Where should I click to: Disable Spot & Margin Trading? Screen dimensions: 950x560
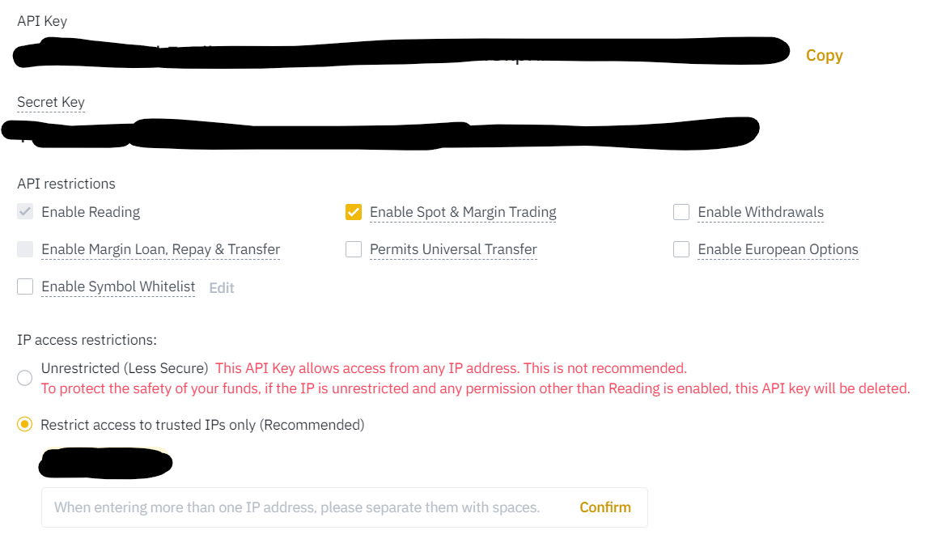pyautogui.click(x=354, y=211)
